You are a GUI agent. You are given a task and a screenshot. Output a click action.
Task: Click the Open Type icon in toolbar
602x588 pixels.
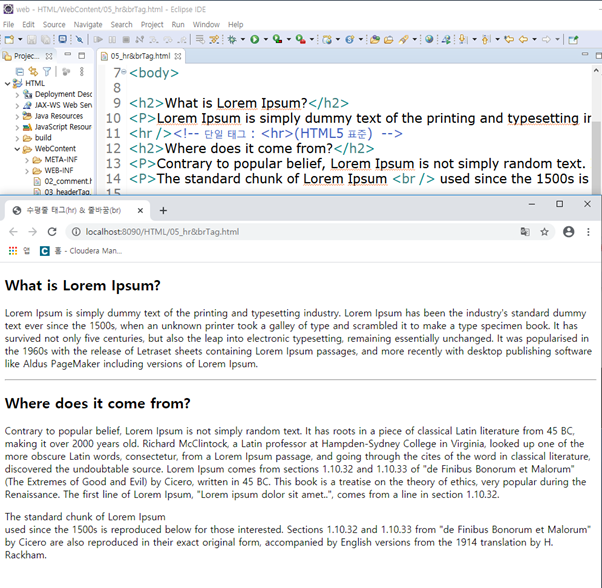[375, 40]
